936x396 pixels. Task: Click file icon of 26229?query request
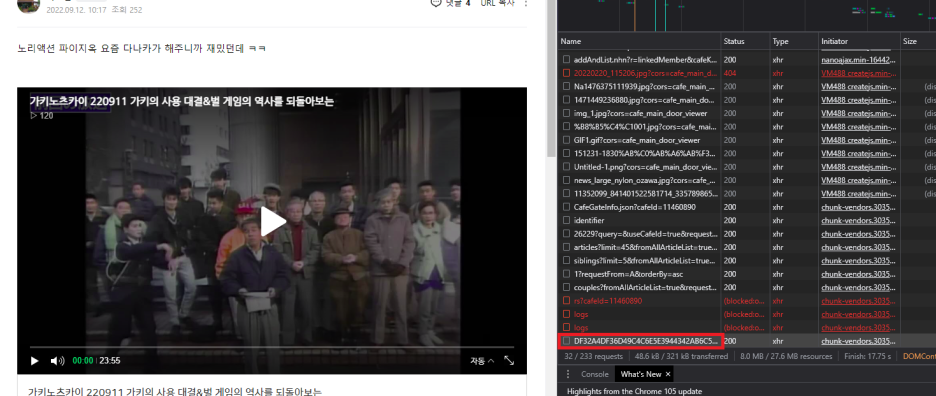point(567,234)
